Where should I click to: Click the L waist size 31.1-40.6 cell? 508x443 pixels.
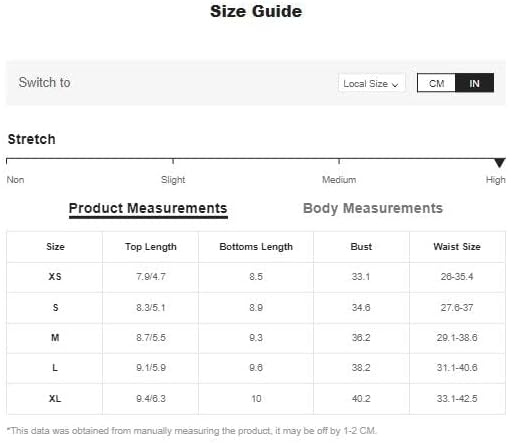tap(457, 368)
